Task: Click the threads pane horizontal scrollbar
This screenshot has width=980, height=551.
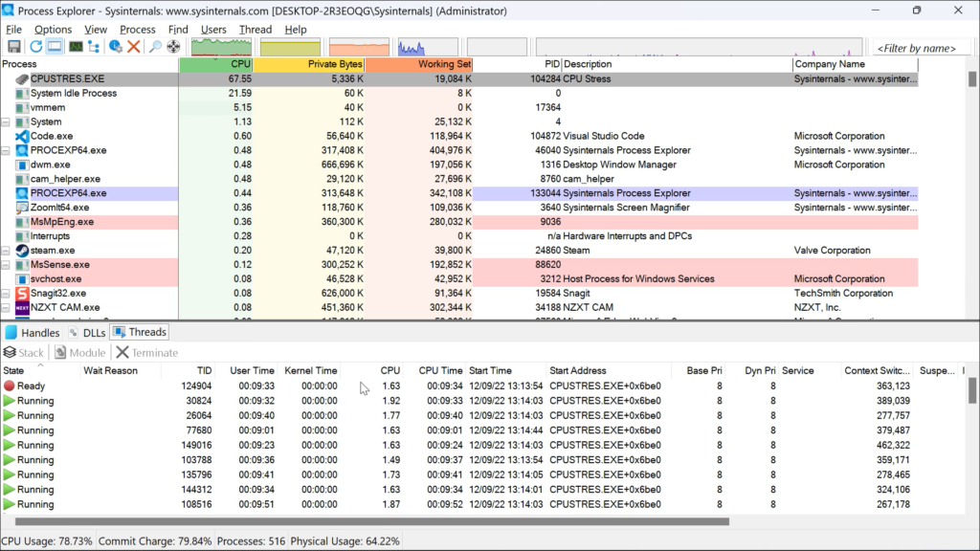Action: coord(372,521)
